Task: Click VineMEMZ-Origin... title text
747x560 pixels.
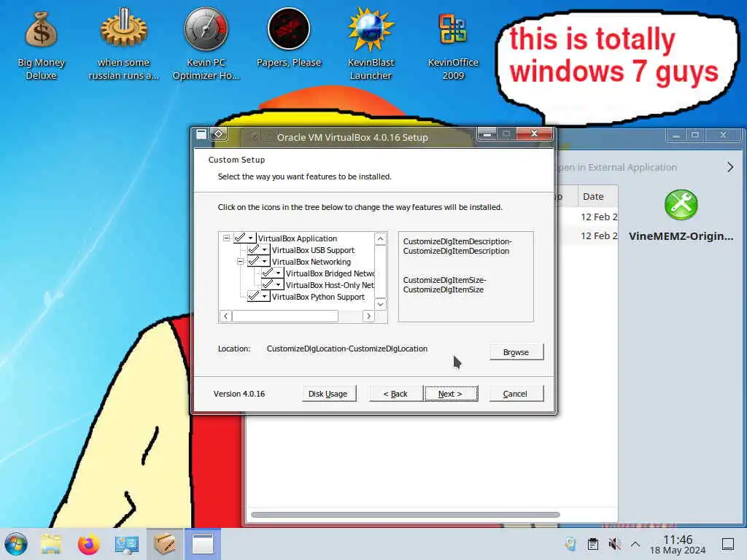Action: pyautogui.click(x=681, y=236)
